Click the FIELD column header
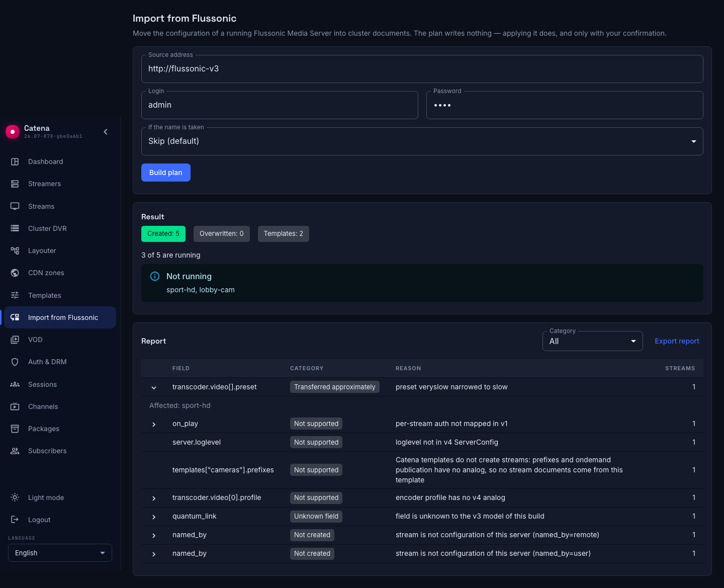This screenshot has height=588, width=724. (x=181, y=368)
